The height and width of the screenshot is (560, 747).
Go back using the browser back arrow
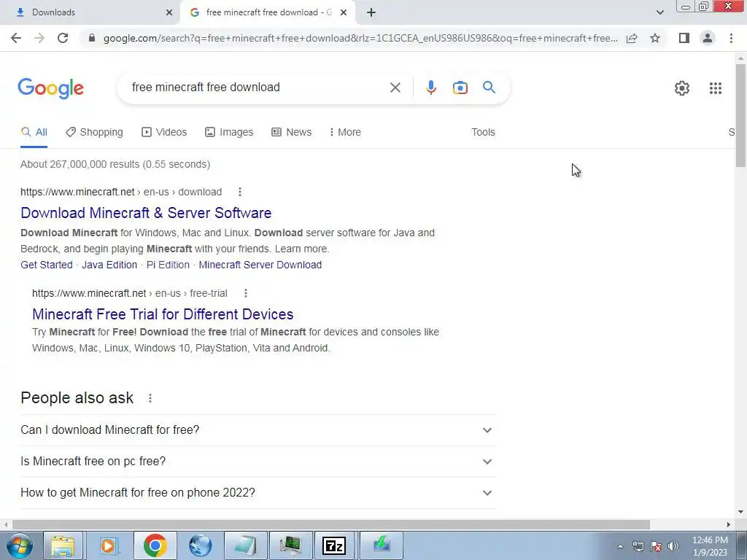coord(16,38)
